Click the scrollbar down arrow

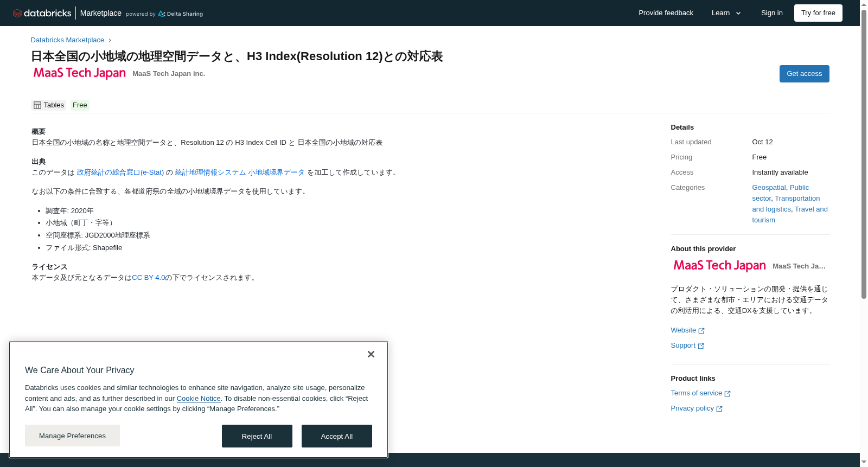click(x=864, y=462)
